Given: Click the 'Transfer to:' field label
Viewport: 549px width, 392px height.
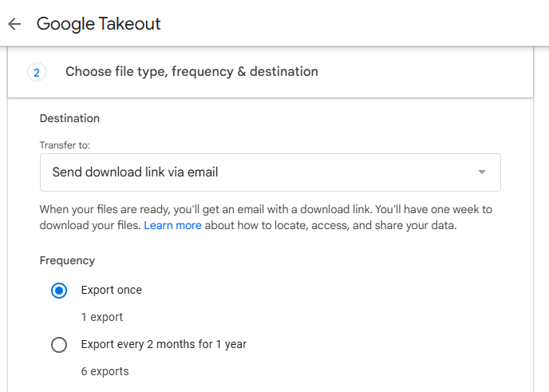Looking at the screenshot, I should click(x=65, y=145).
